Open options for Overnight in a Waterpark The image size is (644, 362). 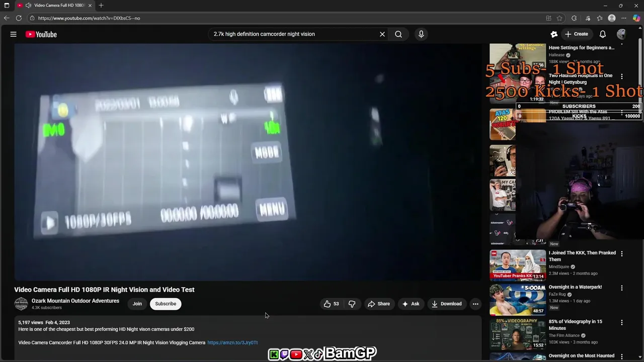[x=622, y=288]
